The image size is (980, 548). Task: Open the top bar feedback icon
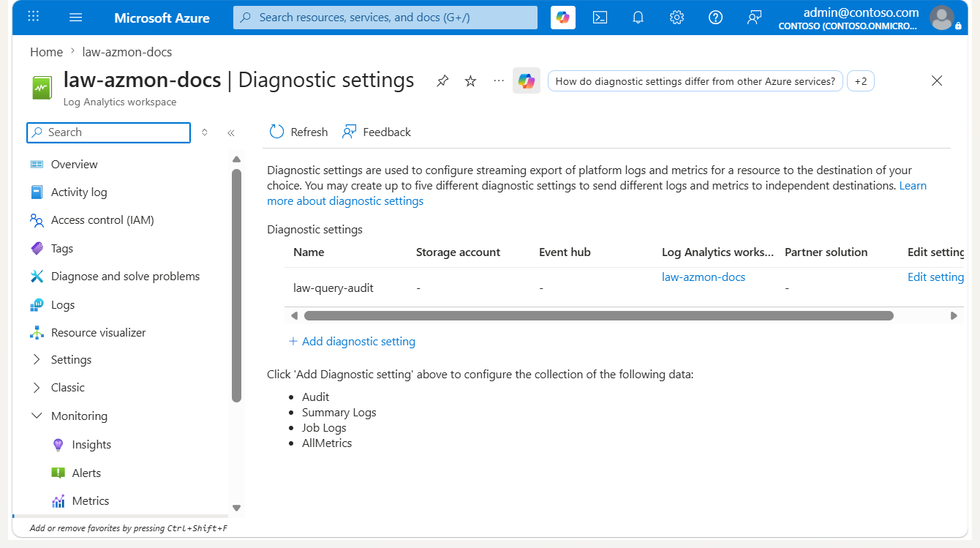point(755,18)
